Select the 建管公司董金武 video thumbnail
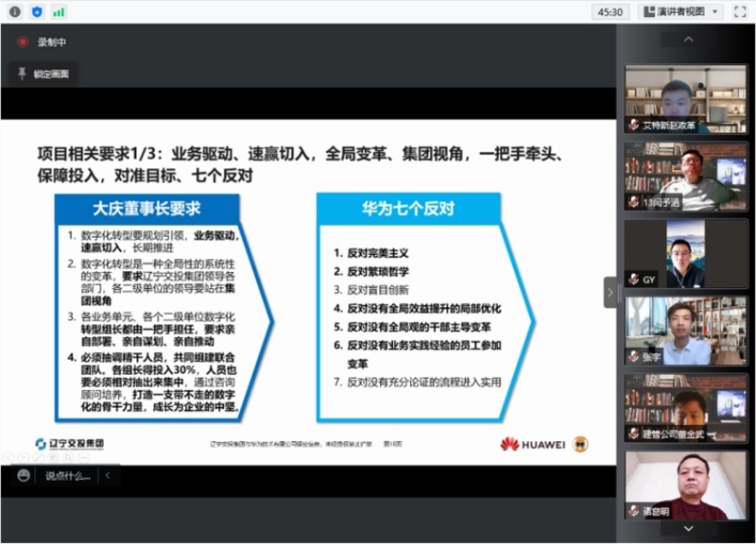The image size is (756, 544). [685, 408]
